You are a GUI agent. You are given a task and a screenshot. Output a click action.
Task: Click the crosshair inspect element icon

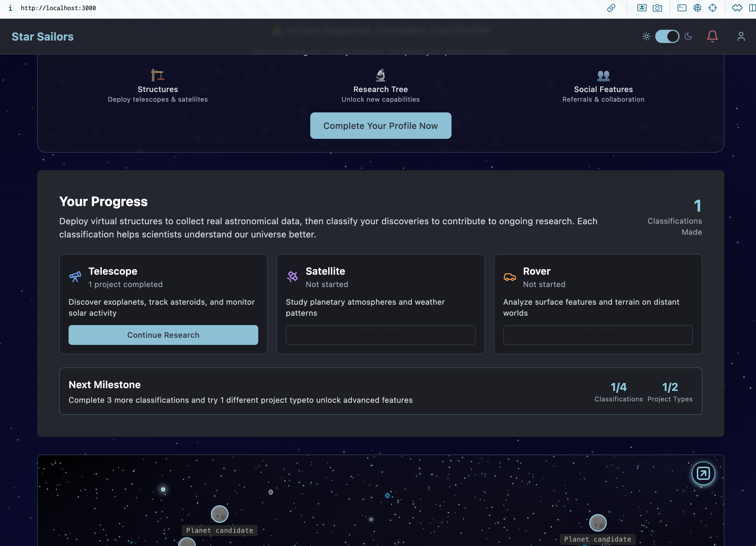tap(713, 8)
